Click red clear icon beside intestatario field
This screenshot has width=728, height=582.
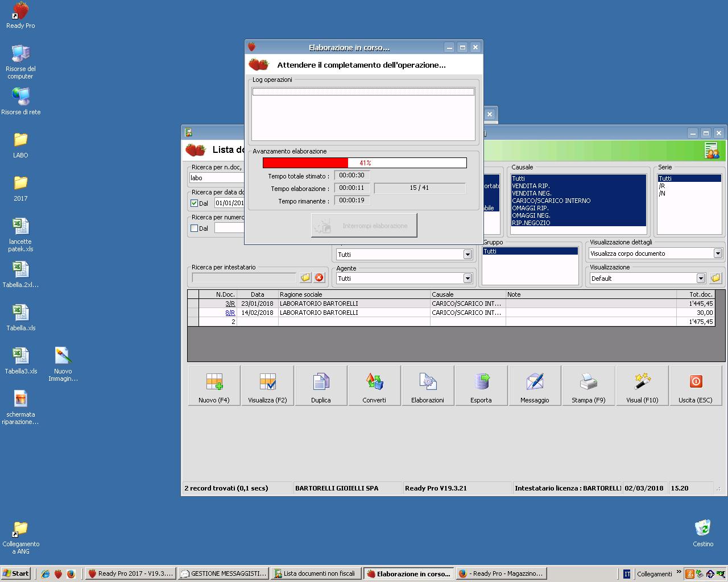(319, 277)
